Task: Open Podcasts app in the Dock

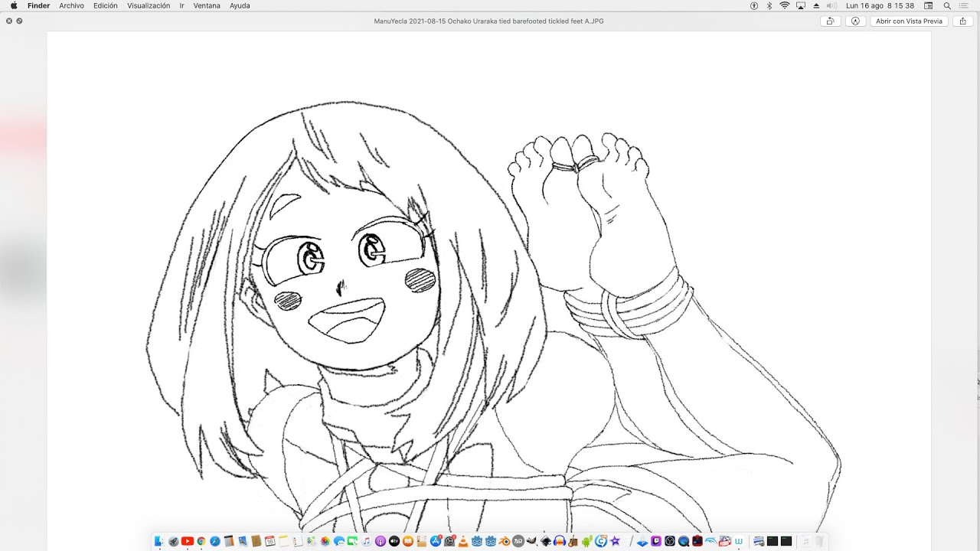Action: [381, 541]
